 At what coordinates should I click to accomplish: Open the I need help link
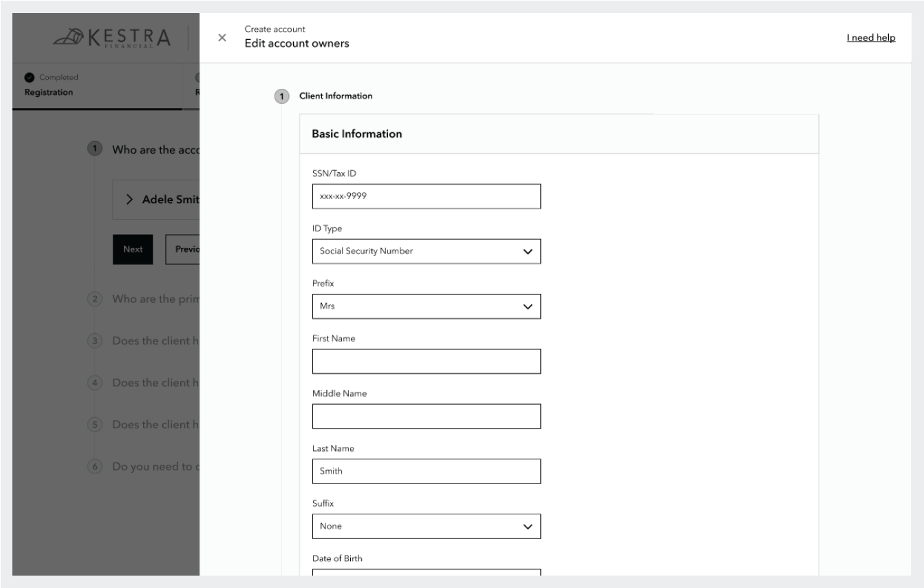[x=870, y=38]
